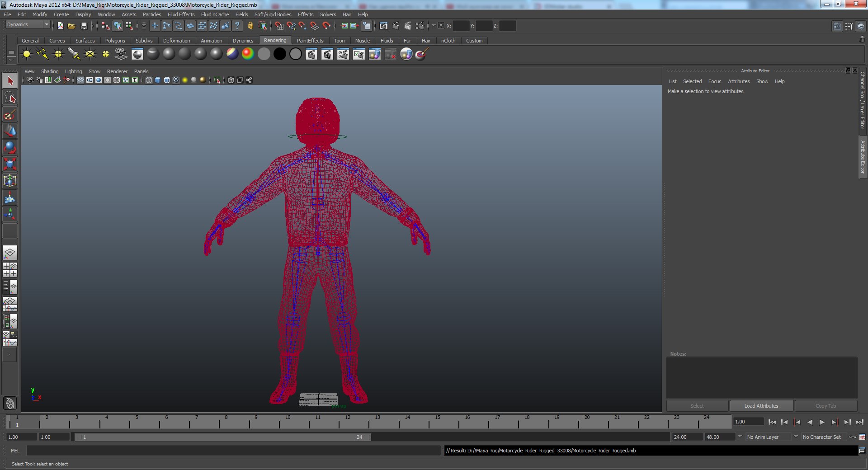
Task: Click the current frame field showing 1.00
Action: (748, 422)
